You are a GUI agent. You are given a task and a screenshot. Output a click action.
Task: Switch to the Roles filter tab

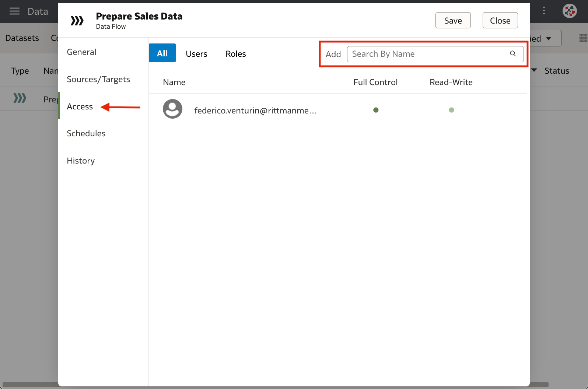[236, 54]
